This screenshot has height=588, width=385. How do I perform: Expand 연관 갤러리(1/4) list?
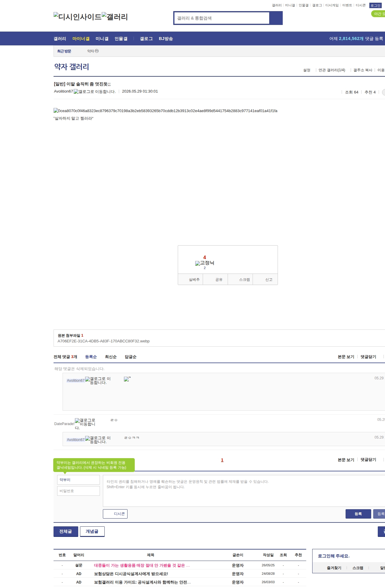coord(332,70)
